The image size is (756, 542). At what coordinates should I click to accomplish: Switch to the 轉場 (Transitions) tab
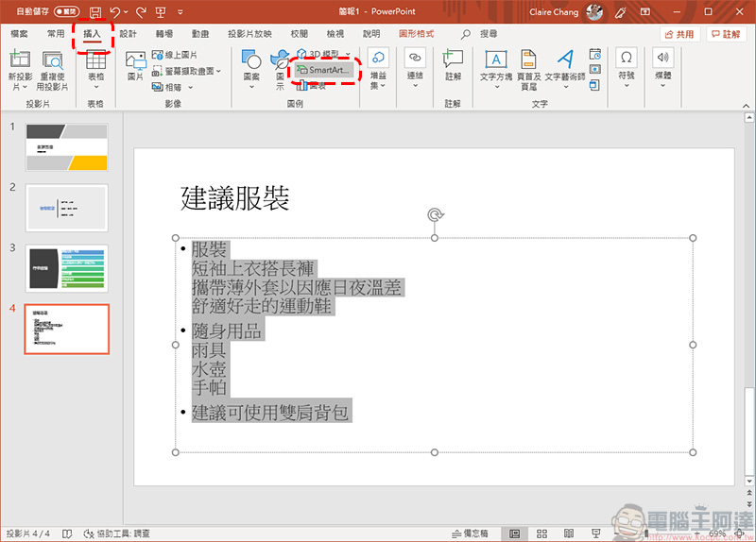click(x=164, y=34)
